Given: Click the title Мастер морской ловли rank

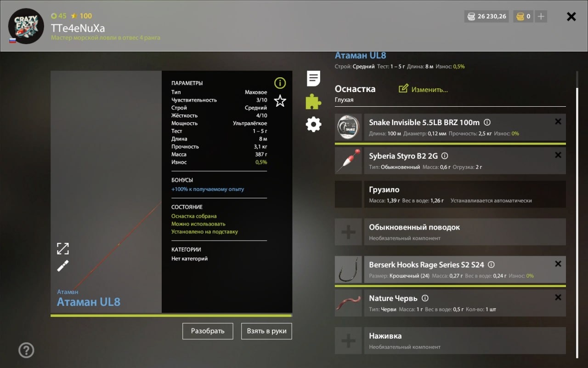Looking at the screenshot, I should coord(106,38).
